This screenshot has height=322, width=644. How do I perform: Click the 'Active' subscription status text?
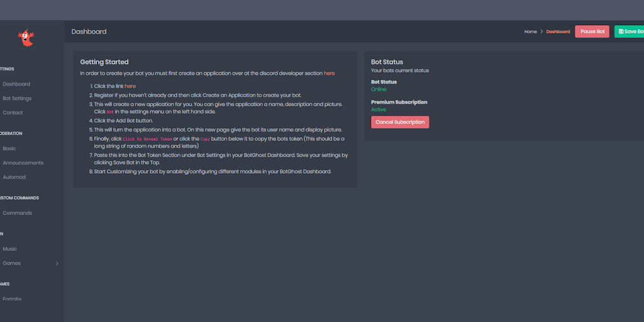378,109
